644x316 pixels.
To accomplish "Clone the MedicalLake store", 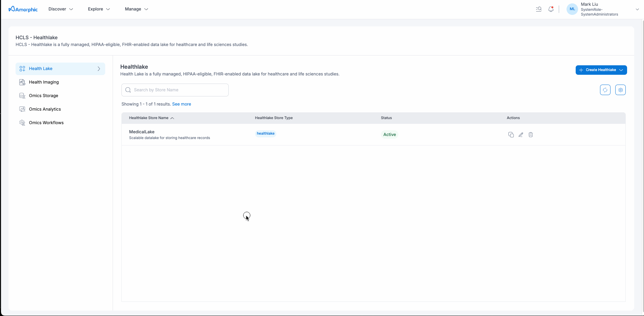I will pos(511,135).
